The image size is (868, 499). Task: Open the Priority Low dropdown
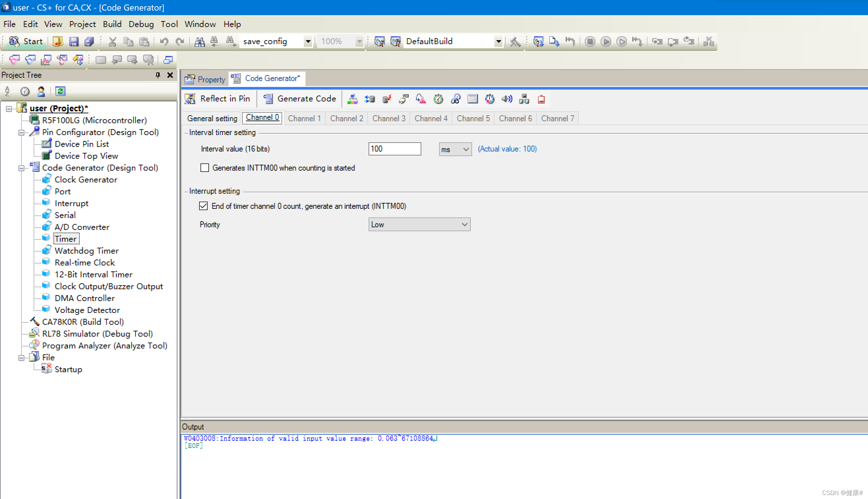point(419,225)
